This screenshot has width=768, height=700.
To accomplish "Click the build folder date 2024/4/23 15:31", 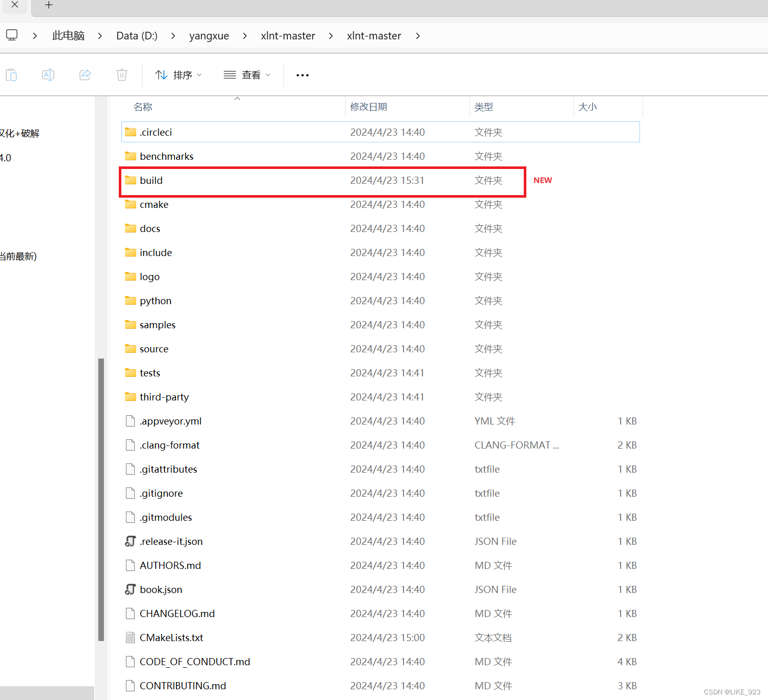I will [387, 180].
